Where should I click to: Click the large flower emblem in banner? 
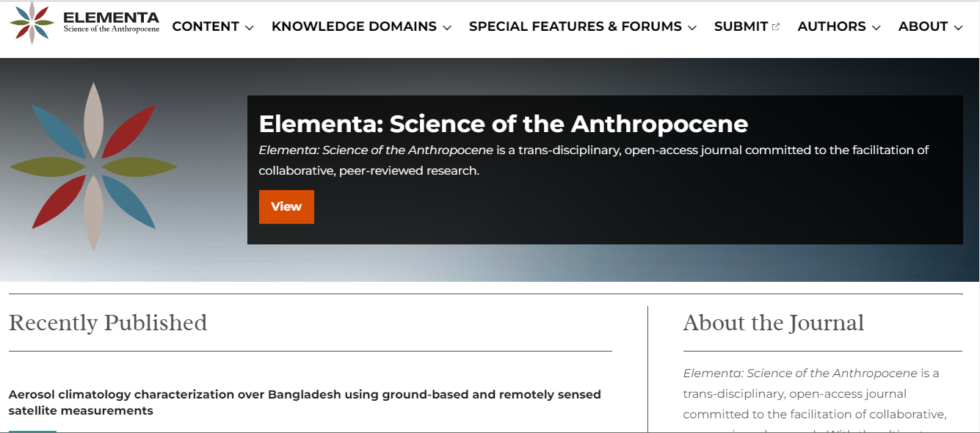[x=93, y=167]
